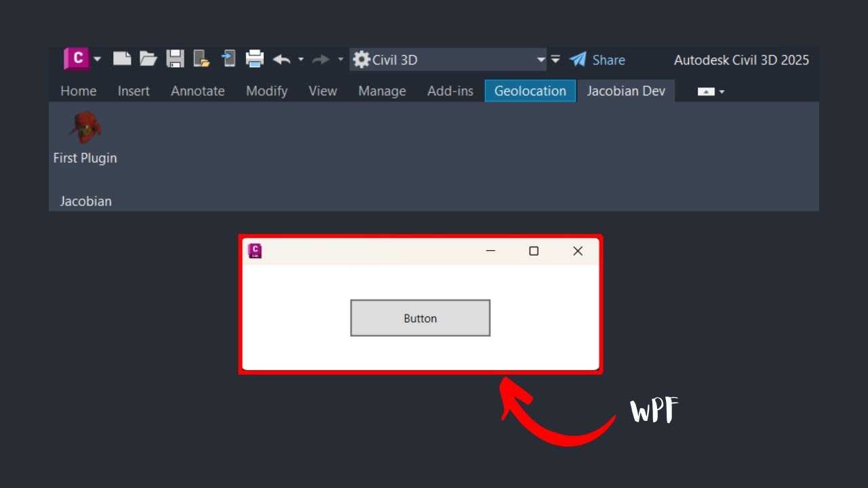Switch to the Home ribbon tab

coord(79,91)
